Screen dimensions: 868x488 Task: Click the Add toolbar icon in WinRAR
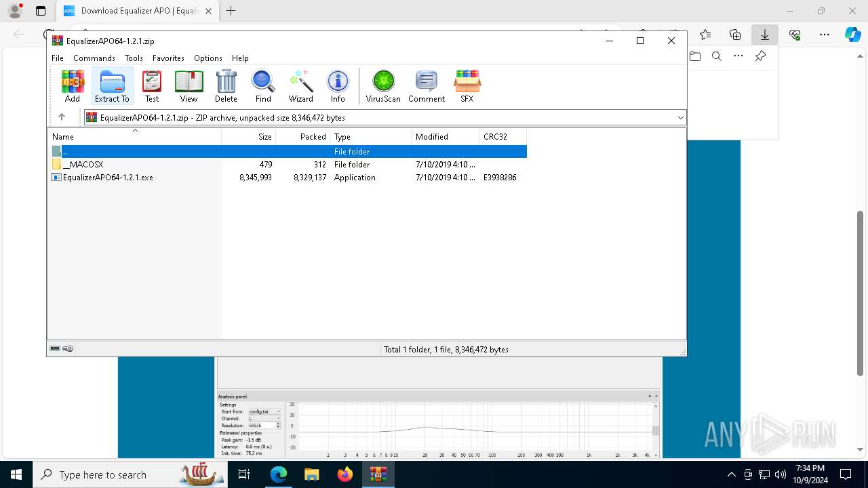coord(73,86)
